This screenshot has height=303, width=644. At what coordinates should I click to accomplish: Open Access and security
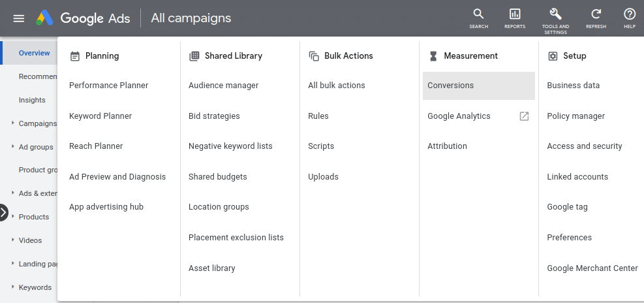tap(585, 146)
